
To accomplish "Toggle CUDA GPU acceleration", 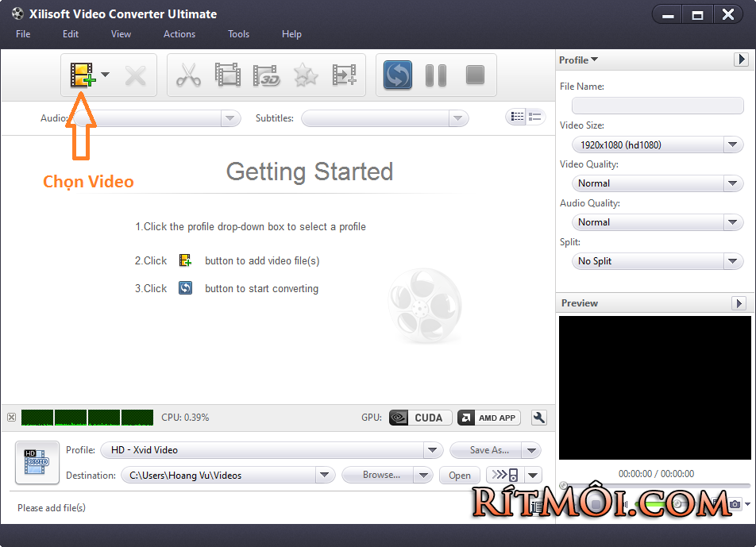I will (x=420, y=418).
